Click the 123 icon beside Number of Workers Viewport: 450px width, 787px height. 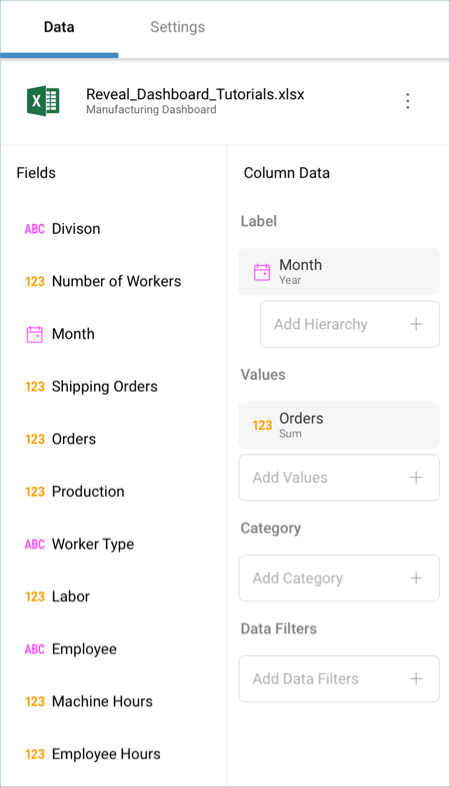[x=35, y=282]
